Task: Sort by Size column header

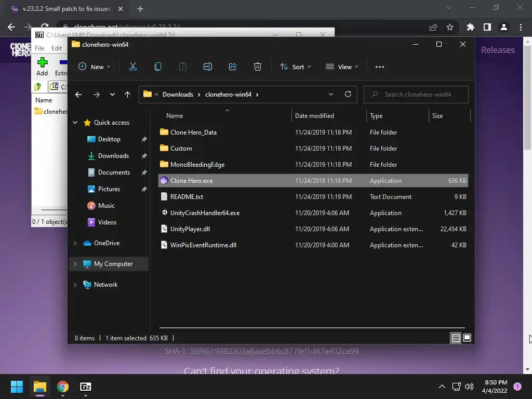Action: (x=437, y=116)
